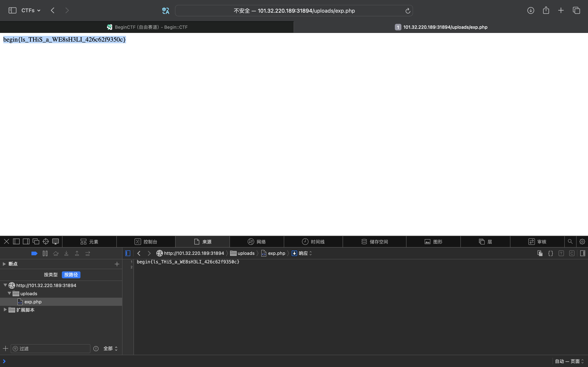Screen dimensions: 588x367
Task: Select the 按路径 grouping option
Action: 71,274
